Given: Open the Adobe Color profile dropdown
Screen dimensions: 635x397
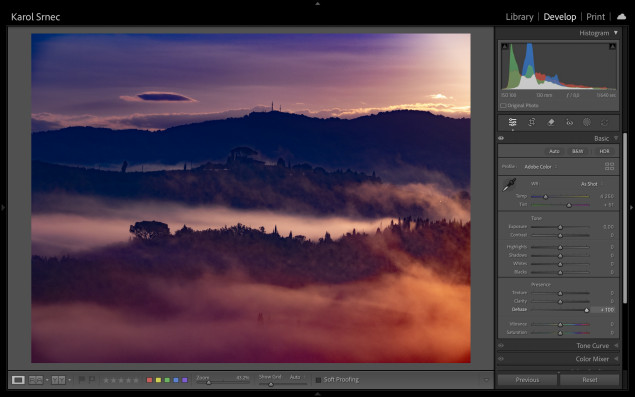Looking at the screenshot, I should (541, 166).
